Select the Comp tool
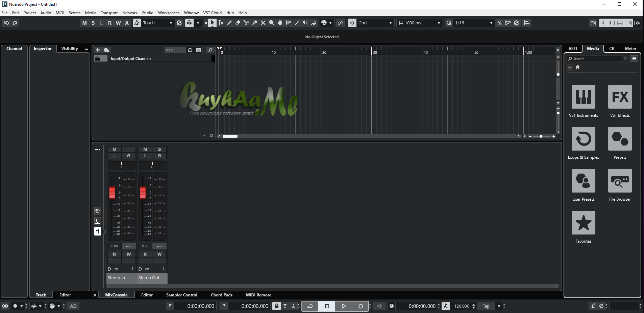Screen dimensions: 644x313 pyautogui.click(x=288, y=23)
